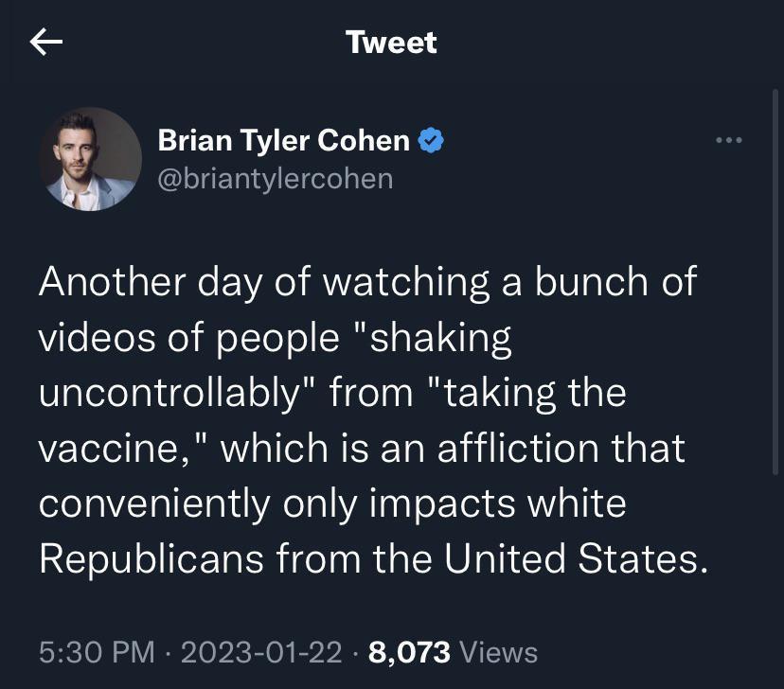Click the 8,073 Views count

click(x=409, y=652)
